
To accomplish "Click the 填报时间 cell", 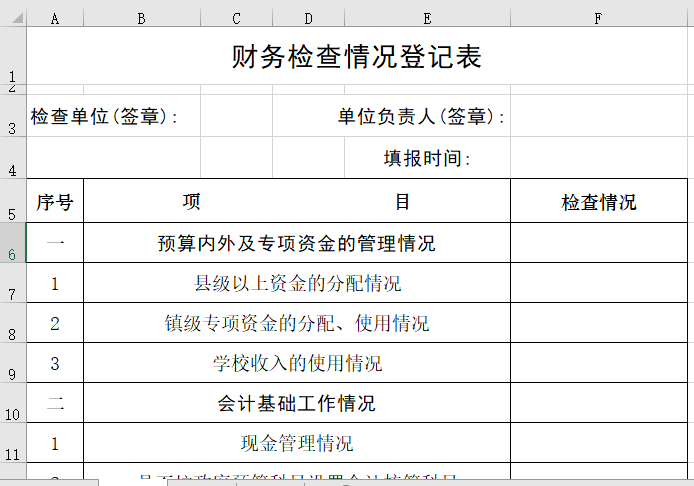I will click(x=427, y=158).
